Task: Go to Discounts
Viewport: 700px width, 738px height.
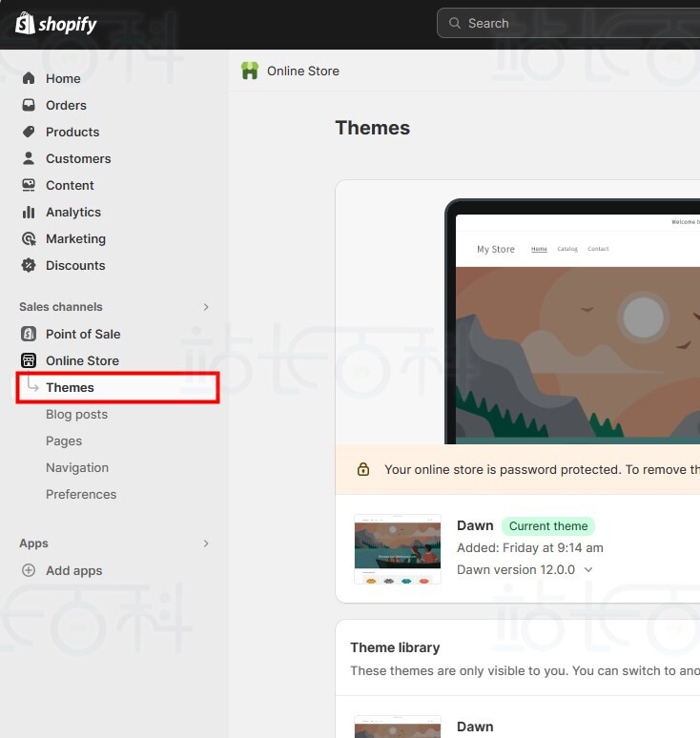Action: [x=75, y=265]
